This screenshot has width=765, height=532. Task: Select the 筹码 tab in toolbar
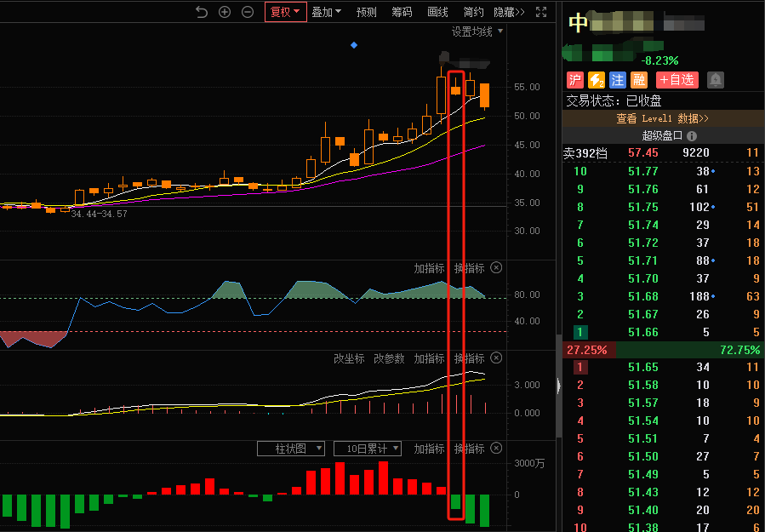(402, 12)
